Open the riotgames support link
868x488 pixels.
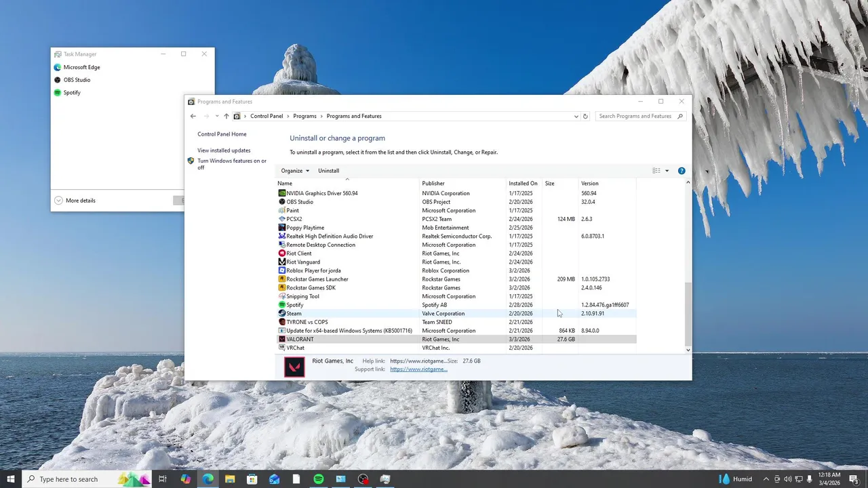click(418, 369)
